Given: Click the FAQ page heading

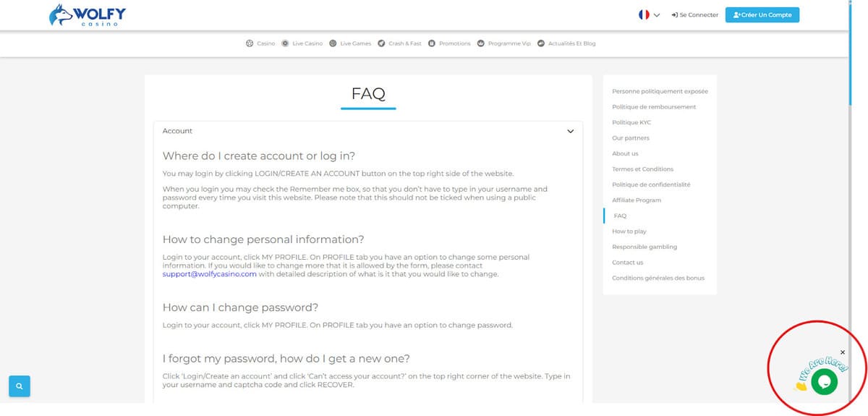Looking at the screenshot, I should pyautogui.click(x=368, y=93).
